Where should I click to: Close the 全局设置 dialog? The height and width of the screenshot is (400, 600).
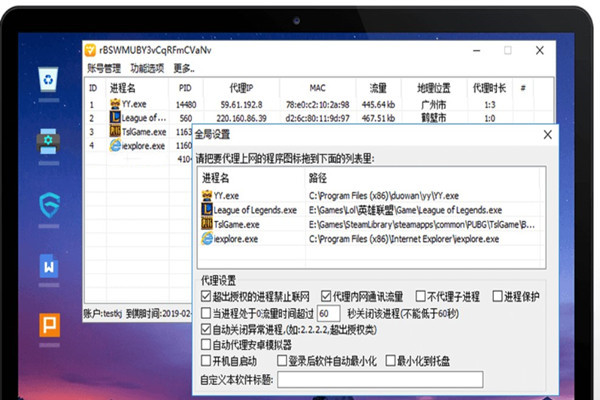pyautogui.click(x=545, y=133)
